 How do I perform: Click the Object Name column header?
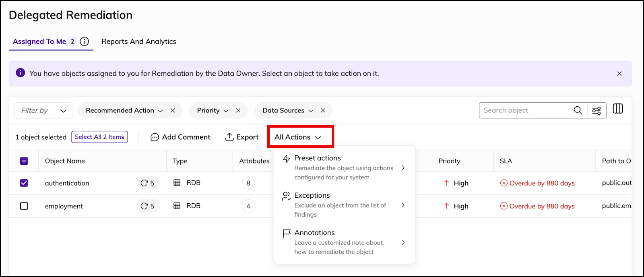65,161
